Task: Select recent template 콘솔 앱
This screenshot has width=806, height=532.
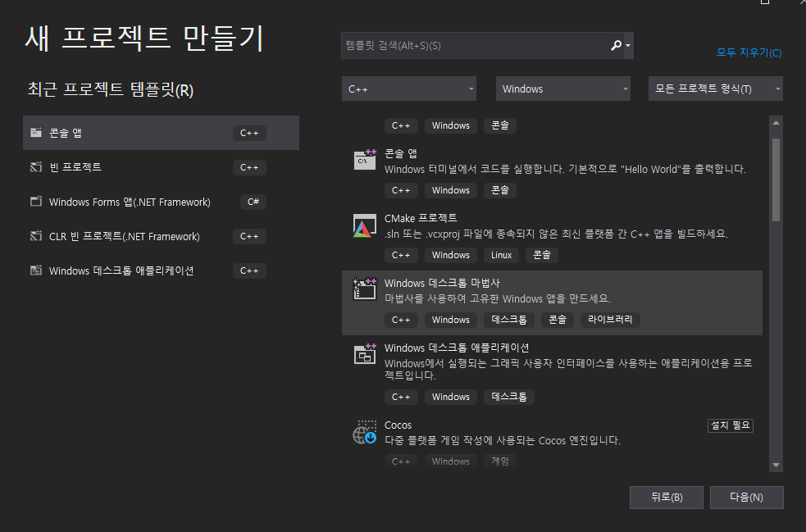Action: (161, 133)
